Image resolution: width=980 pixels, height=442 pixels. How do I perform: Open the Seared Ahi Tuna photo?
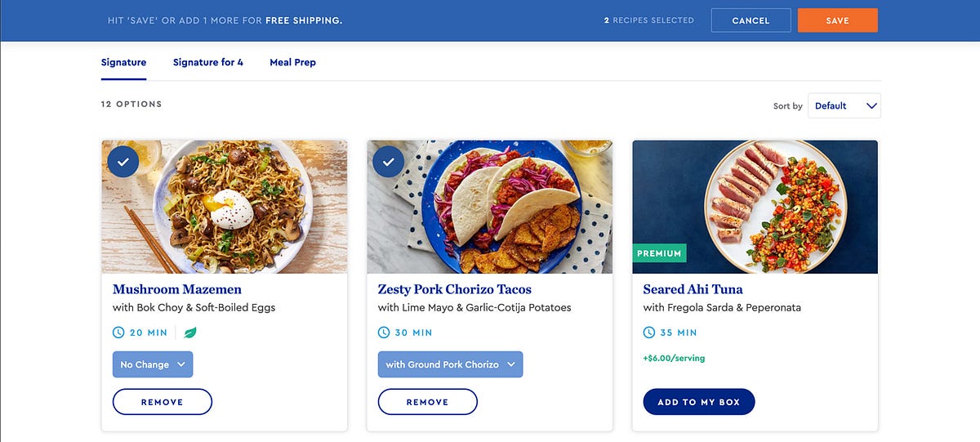tap(755, 207)
